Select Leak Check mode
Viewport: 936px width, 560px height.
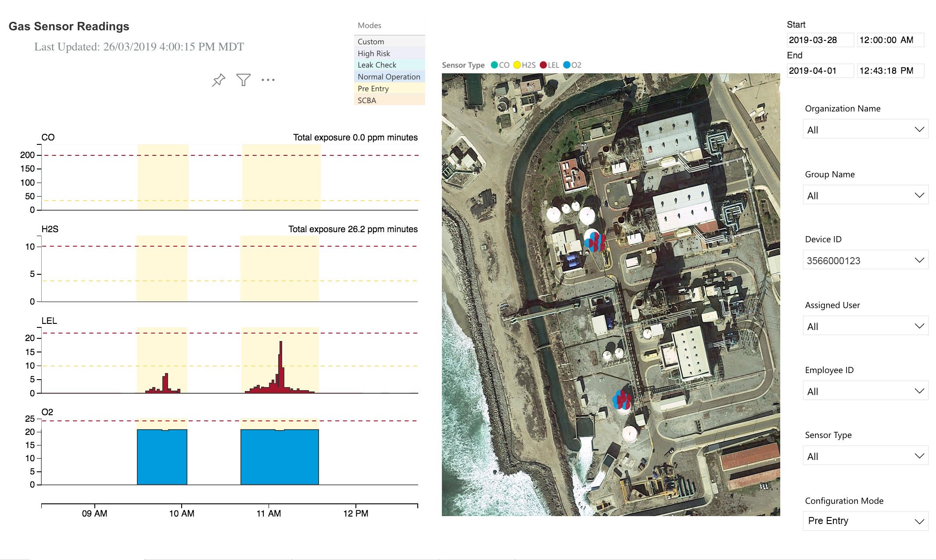(x=378, y=64)
